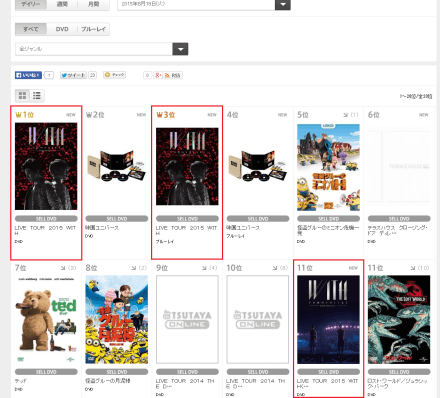Open rank 2 帝国ユニバース box set thumbnail
440x398 pixels.
click(x=117, y=166)
